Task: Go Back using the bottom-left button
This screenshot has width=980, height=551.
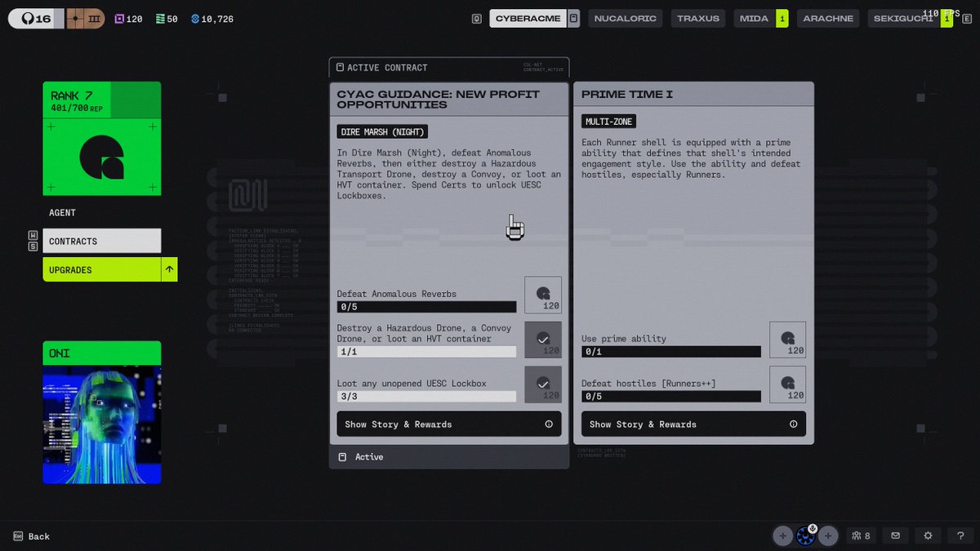Action: pyautogui.click(x=32, y=536)
